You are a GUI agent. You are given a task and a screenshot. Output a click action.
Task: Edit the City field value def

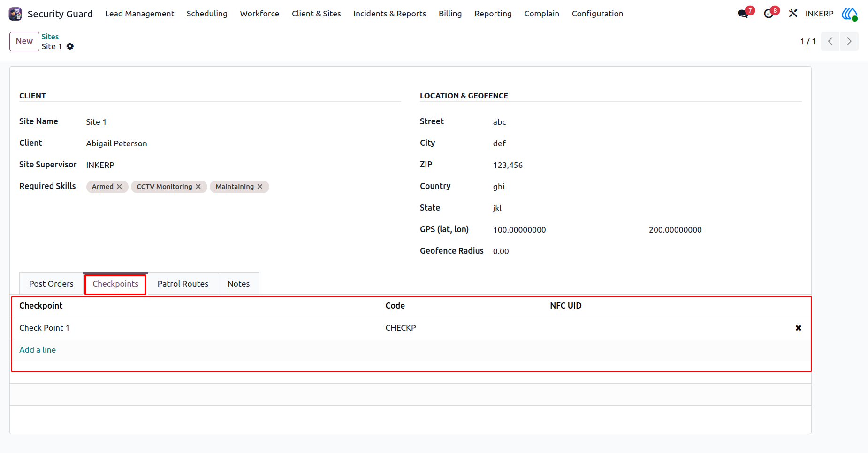point(647,143)
